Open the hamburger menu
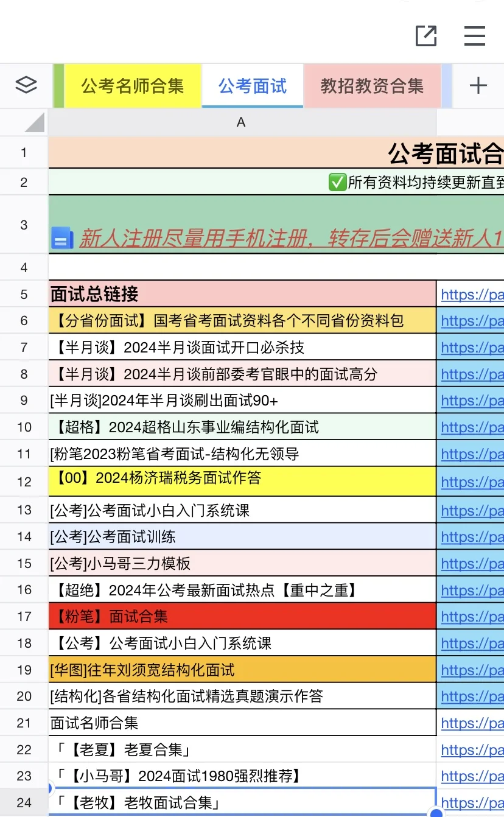 [x=475, y=36]
